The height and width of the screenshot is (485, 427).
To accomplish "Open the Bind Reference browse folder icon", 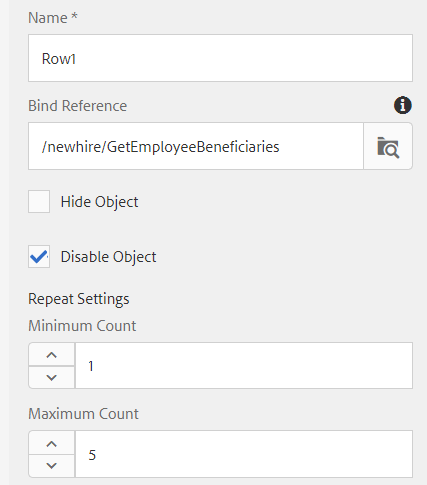I will pos(388,146).
